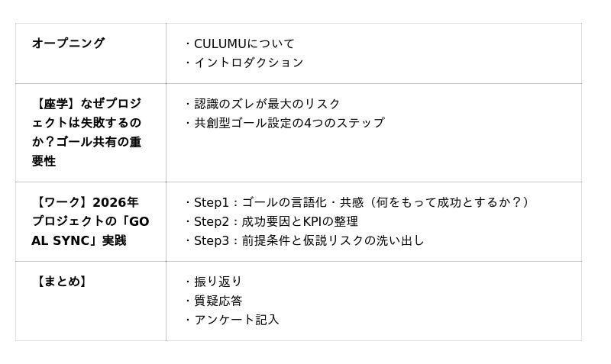Click the オープニング row heading
This screenshot has width=611, height=364.
(68, 43)
